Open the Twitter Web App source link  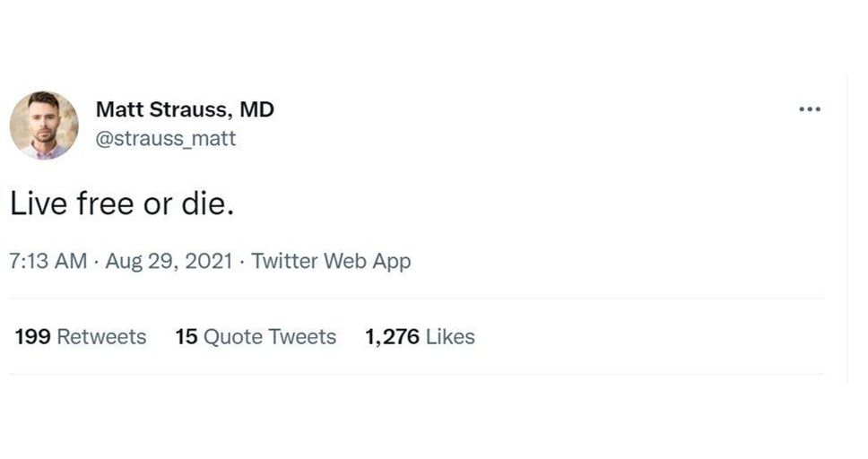(331, 261)
